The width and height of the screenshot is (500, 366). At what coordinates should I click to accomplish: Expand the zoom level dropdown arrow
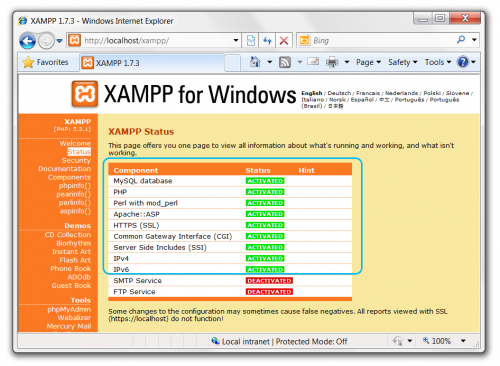463,341
